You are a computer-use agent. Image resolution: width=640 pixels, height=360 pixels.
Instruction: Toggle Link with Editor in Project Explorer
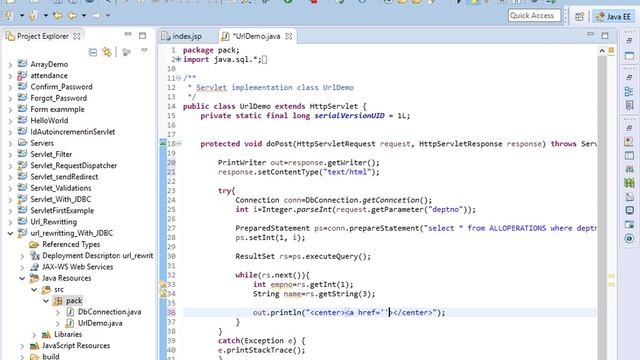[107, 52]
